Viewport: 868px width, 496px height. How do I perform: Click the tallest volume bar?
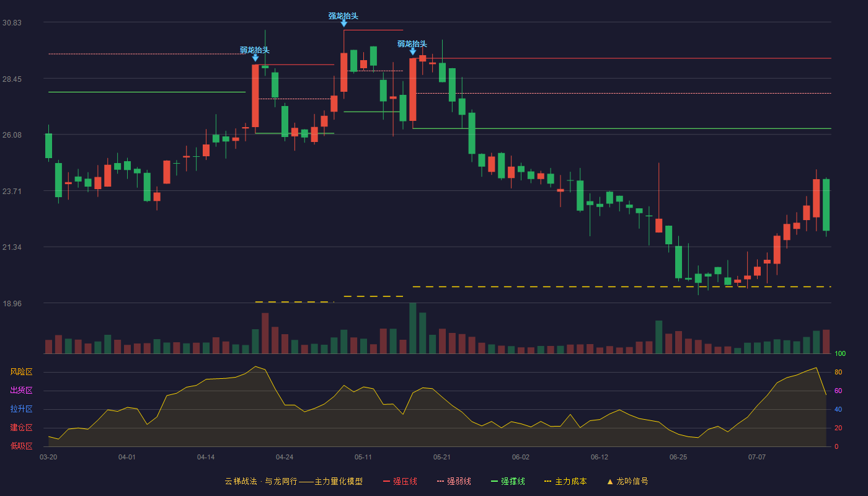412,328
